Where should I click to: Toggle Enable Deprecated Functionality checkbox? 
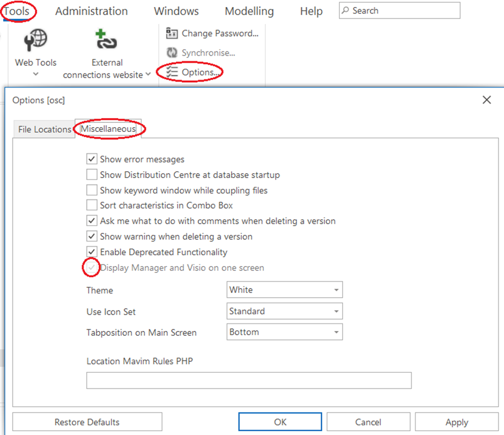coord(92,252)
